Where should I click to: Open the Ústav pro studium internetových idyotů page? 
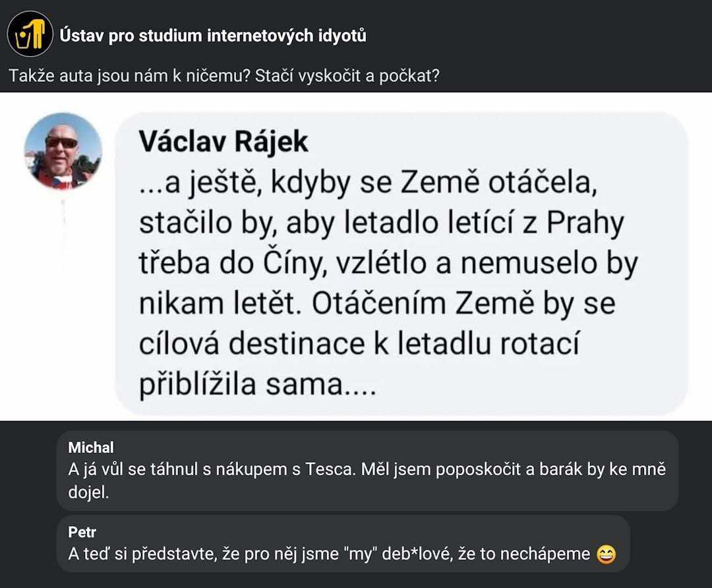[212, 36]
